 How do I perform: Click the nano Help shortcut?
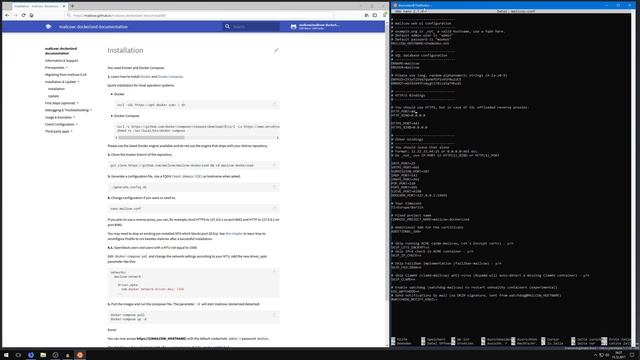click(399, 340)
